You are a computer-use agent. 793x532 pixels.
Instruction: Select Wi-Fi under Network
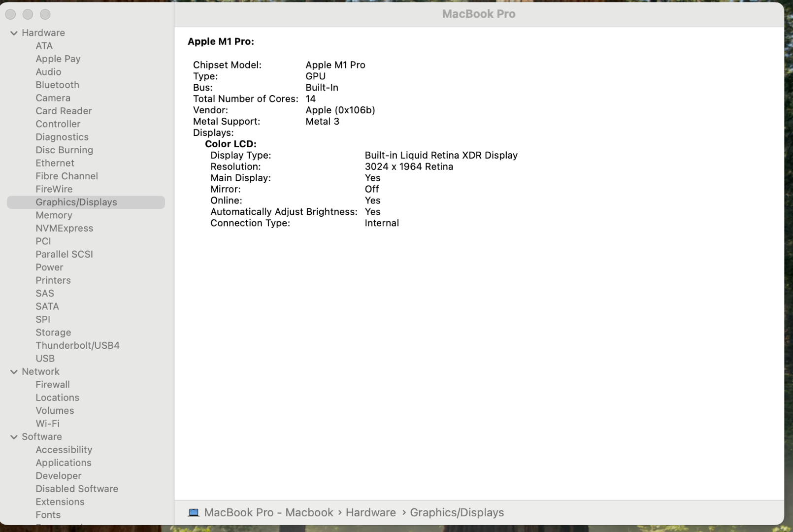point(47,424)
